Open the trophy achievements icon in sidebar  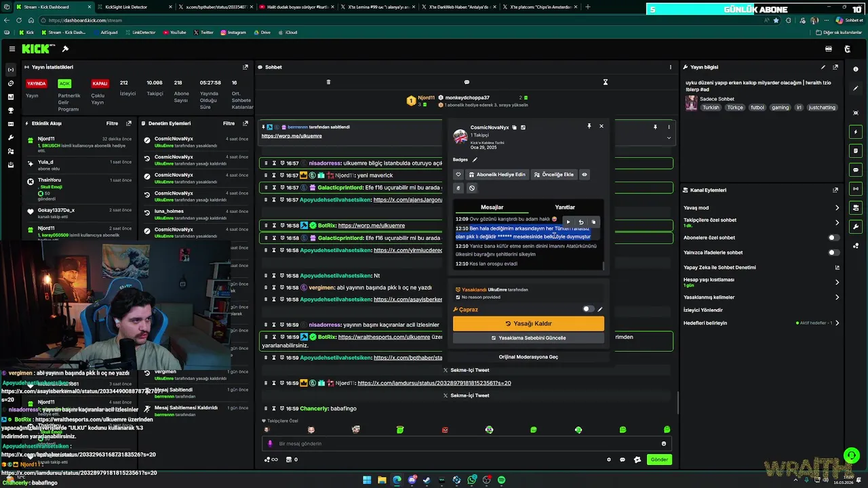click(x=10, y=110)
